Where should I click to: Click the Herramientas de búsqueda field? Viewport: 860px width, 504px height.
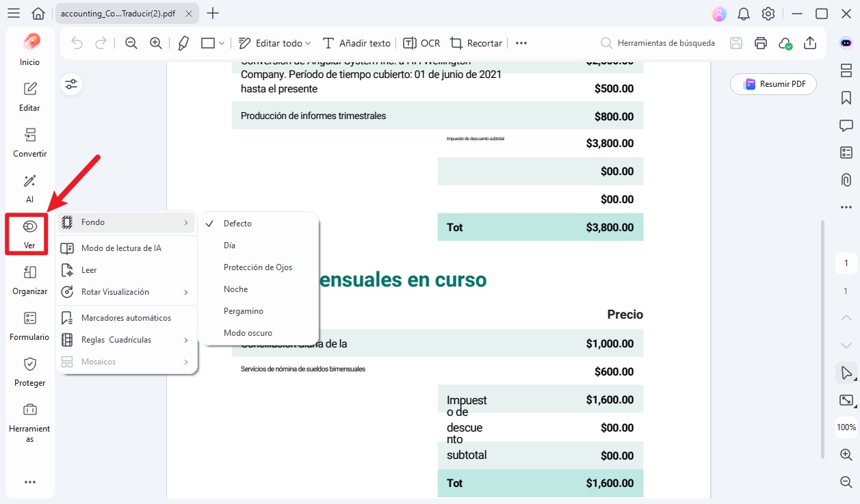(x=657, y=42)
